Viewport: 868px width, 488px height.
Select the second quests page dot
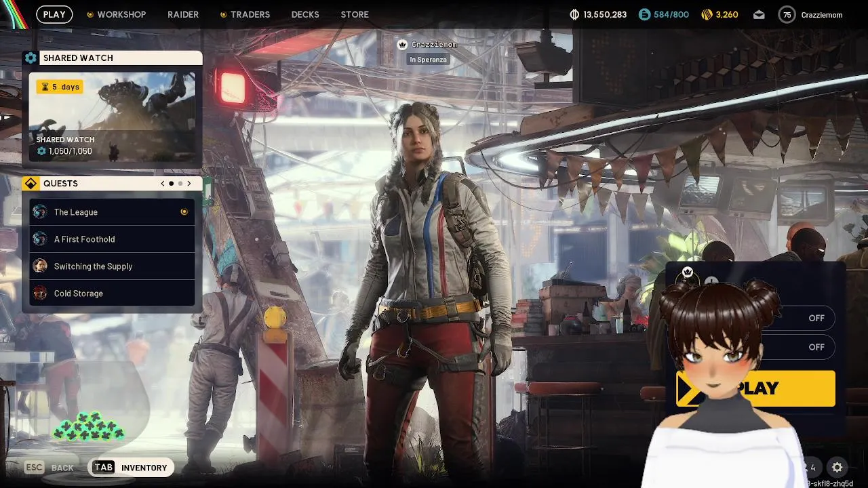tap(180, 184)
